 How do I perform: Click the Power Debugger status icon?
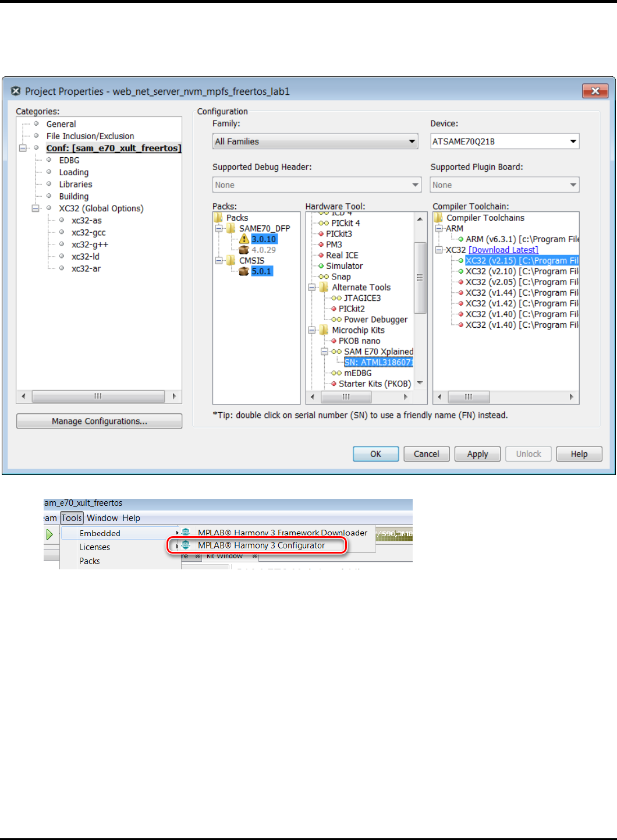336,320
